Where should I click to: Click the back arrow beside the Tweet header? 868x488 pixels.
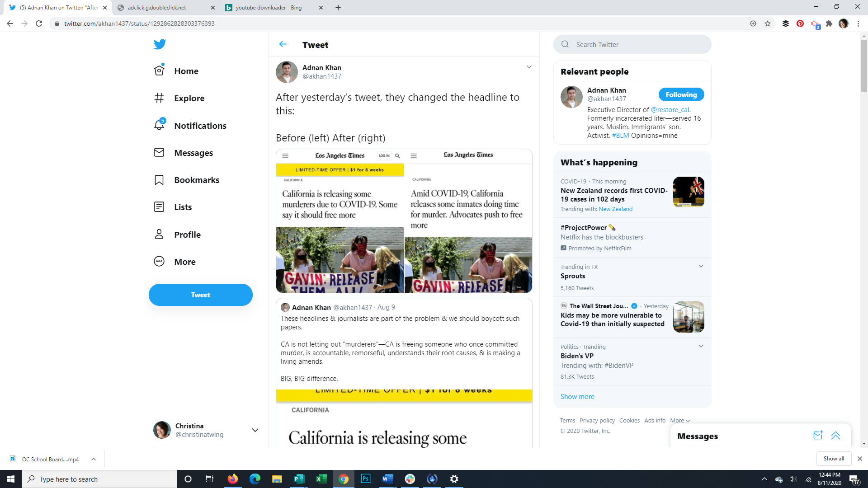[283, 44]
